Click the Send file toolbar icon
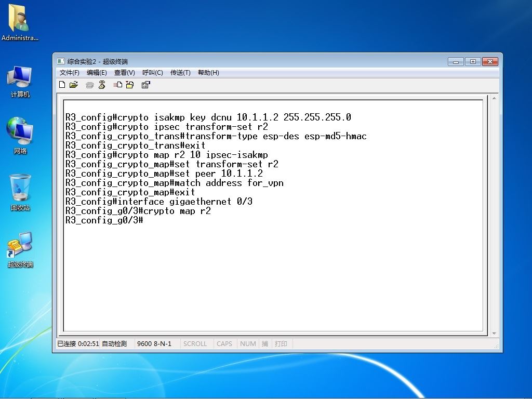 (118, 85)
